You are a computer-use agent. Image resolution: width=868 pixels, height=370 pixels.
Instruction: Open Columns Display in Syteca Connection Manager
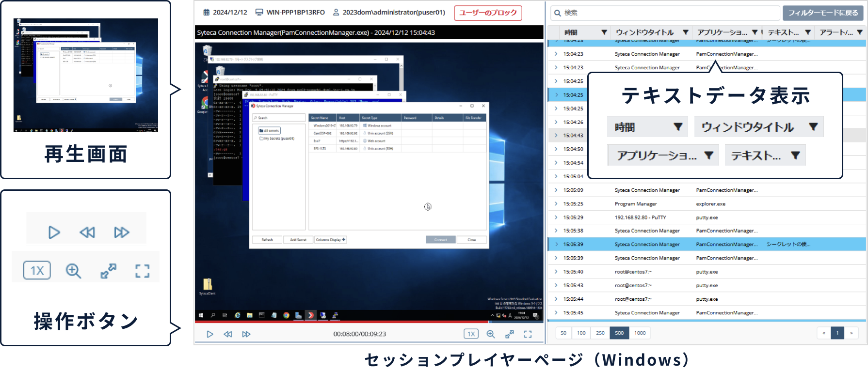click(x=331, y=240)
